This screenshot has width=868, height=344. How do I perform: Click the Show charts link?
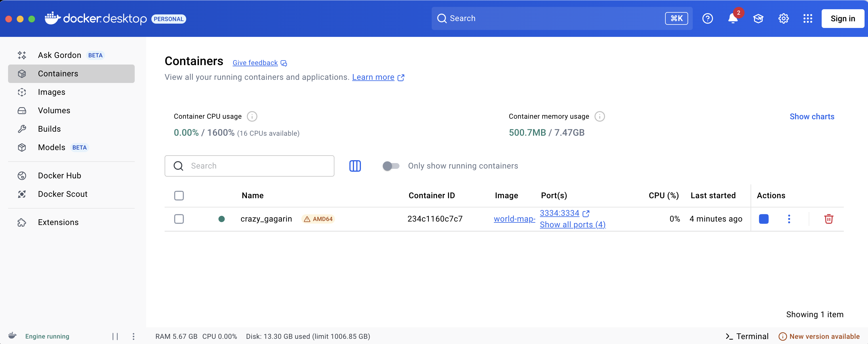point(812,116)
